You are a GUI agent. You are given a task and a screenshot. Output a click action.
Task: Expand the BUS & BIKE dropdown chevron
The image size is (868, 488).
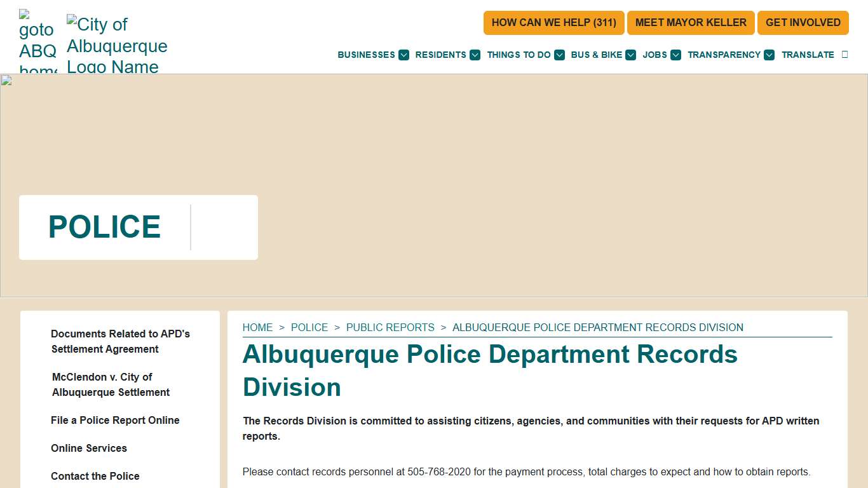[x=630, y=55]
